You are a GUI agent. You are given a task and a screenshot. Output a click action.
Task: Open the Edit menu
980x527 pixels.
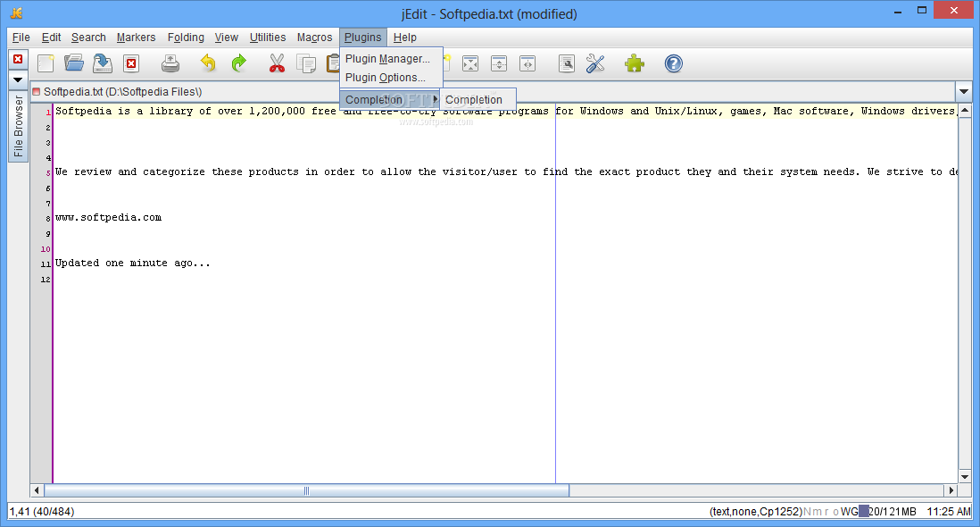tap(51, 38)
